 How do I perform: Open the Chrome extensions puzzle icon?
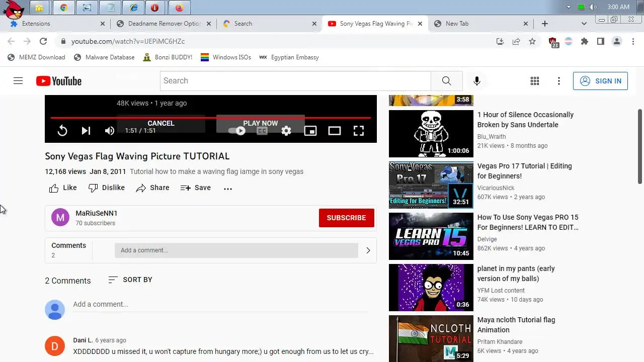pos(584,42)
